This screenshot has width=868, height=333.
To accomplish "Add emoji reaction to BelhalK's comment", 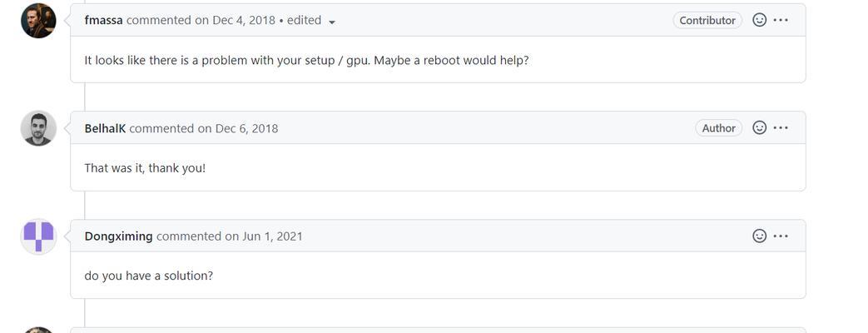I will pyautogui.click(x=760, y=128).
